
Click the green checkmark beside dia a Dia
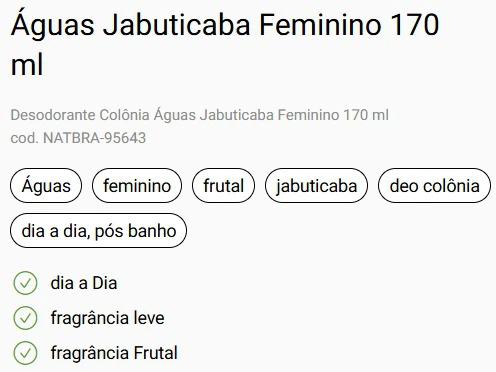click(x=25, y=283)
